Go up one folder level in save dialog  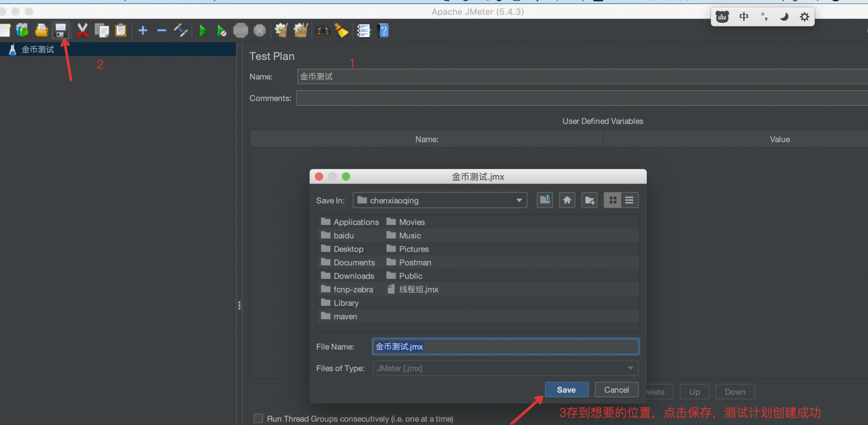pyautogui.click(x=545, y=200)
